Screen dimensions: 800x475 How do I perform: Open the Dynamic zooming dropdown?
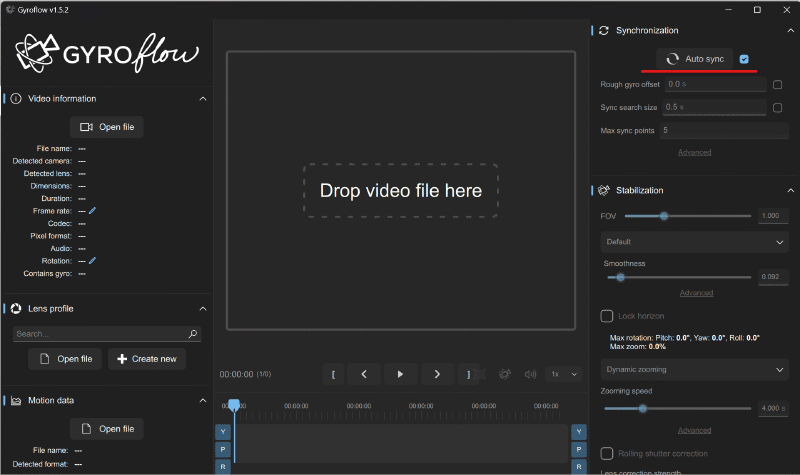[x=695, y=369]
